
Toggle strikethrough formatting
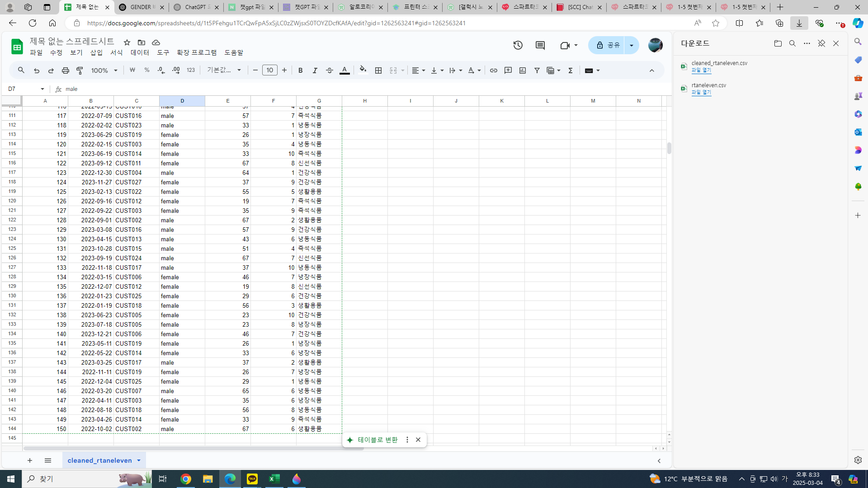pyautogui.click(x=330, y=70)
